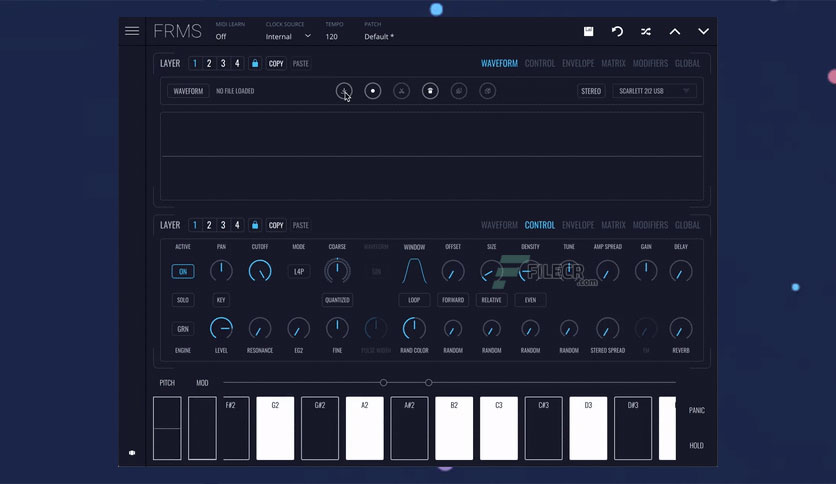Open the Clock Source Internal dropdown
Viewport: 836px width, 484px height.
tap(288, 36)
